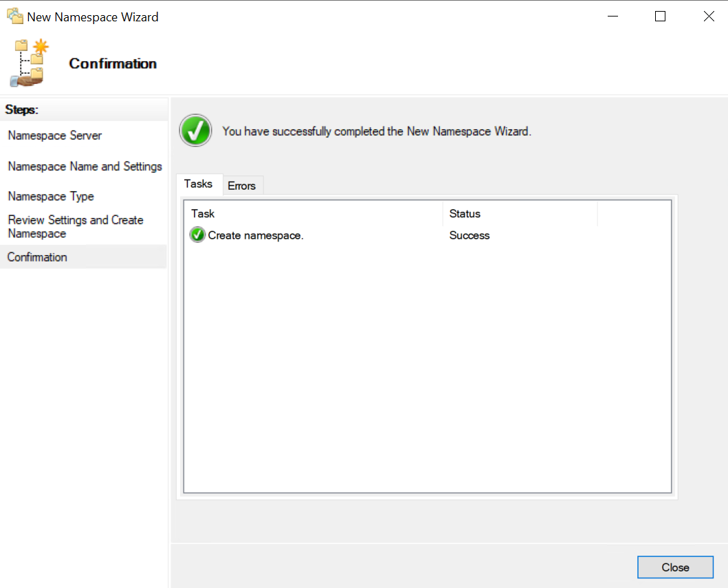This screenshot has height=588, width=728.
Task: Click the Success status cell
Action: click(x=470, y=235)
